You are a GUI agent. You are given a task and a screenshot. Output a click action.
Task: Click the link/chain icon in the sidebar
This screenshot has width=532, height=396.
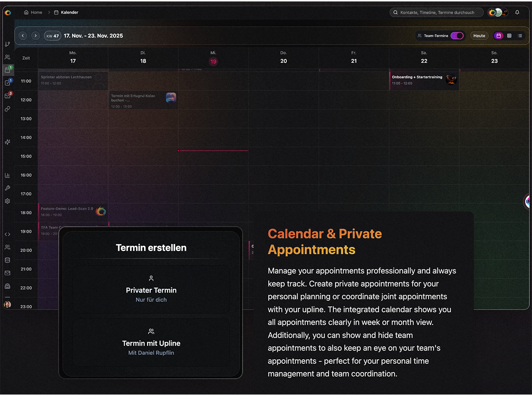[7, 109]
